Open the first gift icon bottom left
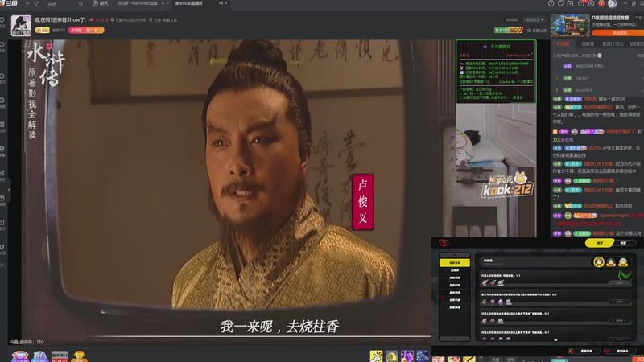The width and height of the screenshot is (644, 362). click(19, 356)
